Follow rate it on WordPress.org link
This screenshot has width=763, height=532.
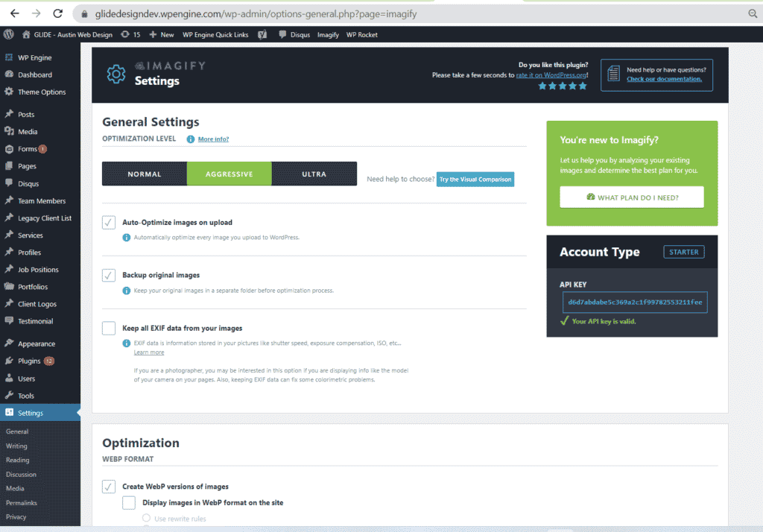[551, 75]
